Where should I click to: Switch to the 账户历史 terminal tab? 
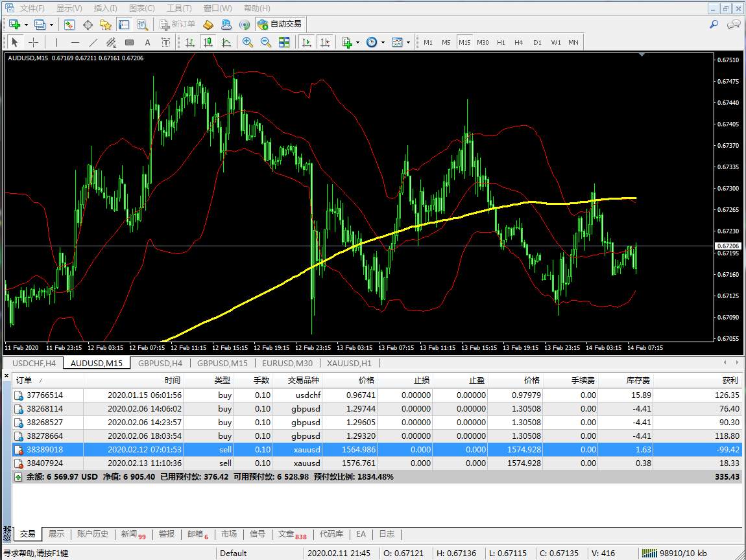click(93, 534)
